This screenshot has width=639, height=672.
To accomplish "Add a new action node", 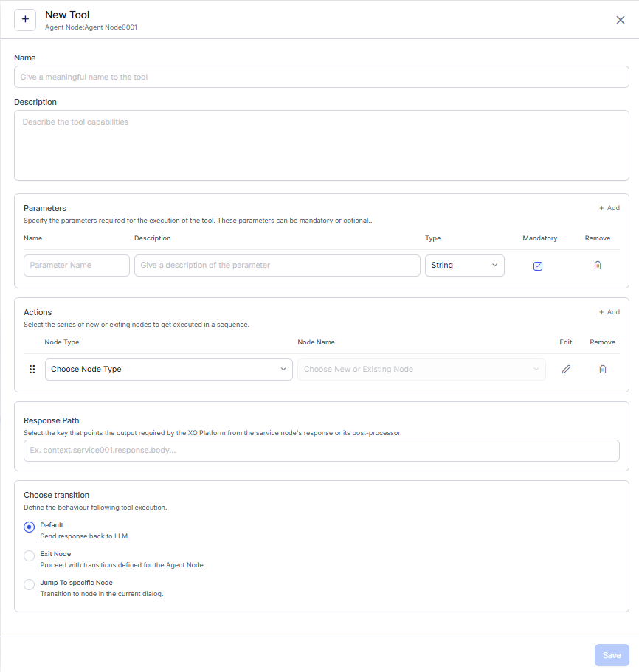I will tap(609, 312).
